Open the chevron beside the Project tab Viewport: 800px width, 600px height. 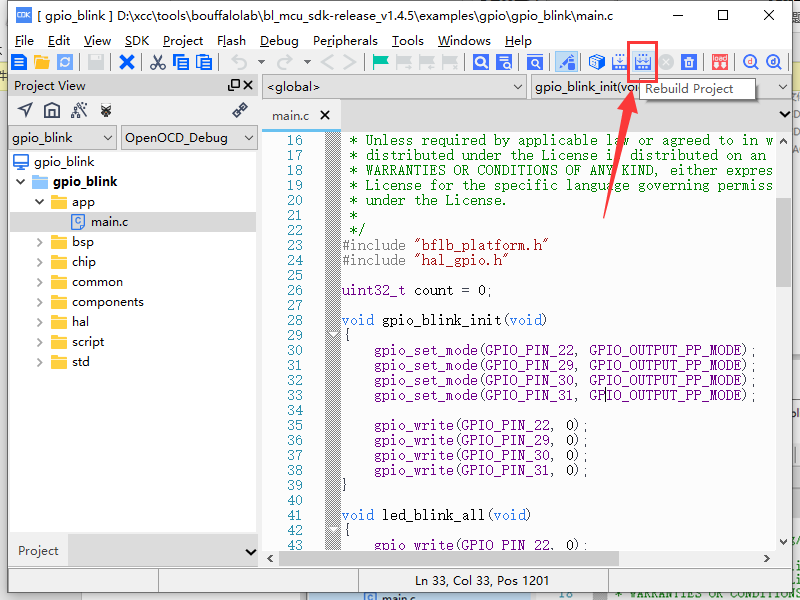coord(251,552)
